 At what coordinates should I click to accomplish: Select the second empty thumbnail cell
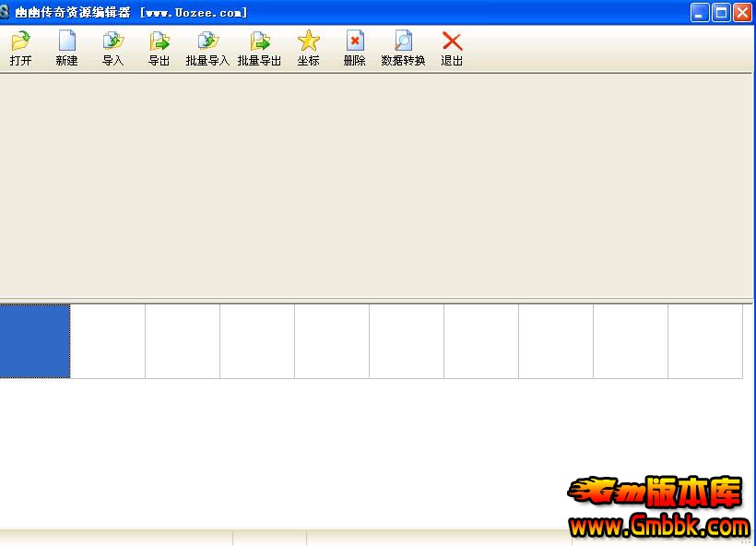108,341
